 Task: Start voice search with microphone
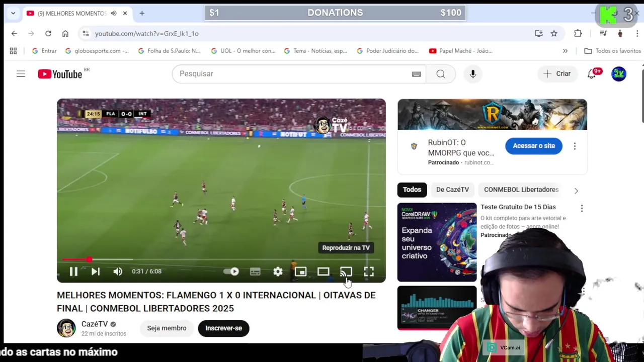point(473,74)
